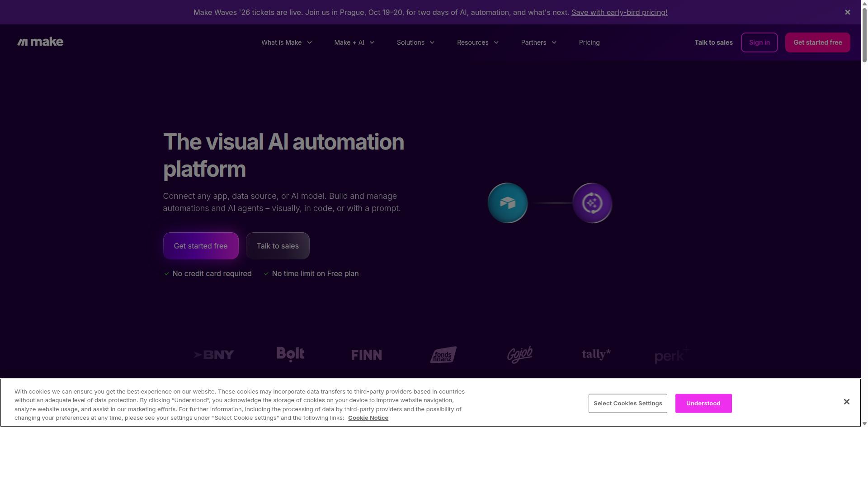Click the scrollbar down arrow
868x488 pixels.
(x=864, y=424)
